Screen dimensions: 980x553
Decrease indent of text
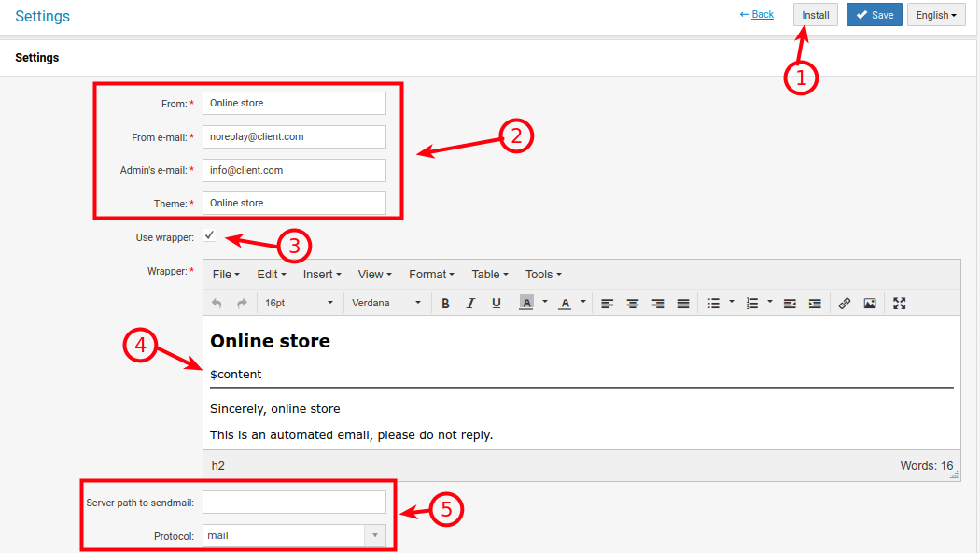(790, 304)
